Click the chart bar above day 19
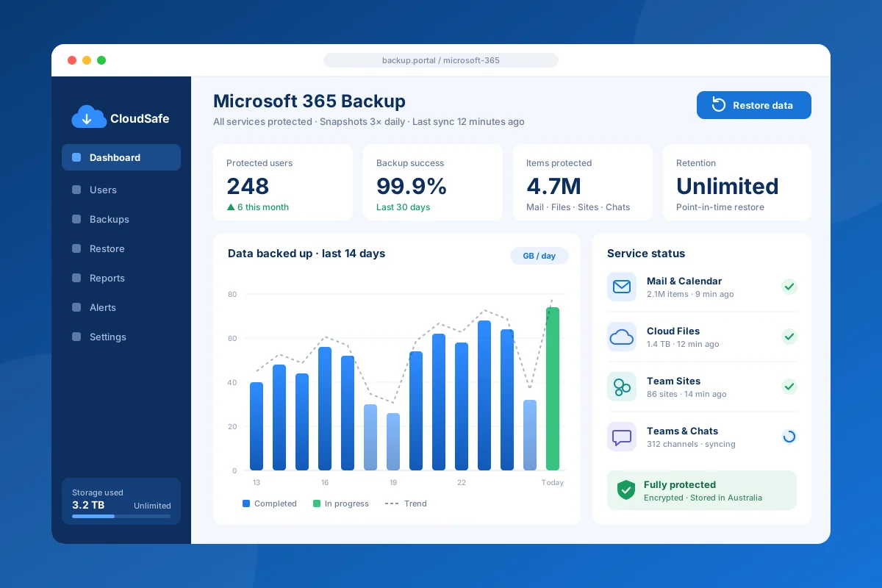Image resolution: width=882 pixels, height=588 pixels. [x=393, y=442]
